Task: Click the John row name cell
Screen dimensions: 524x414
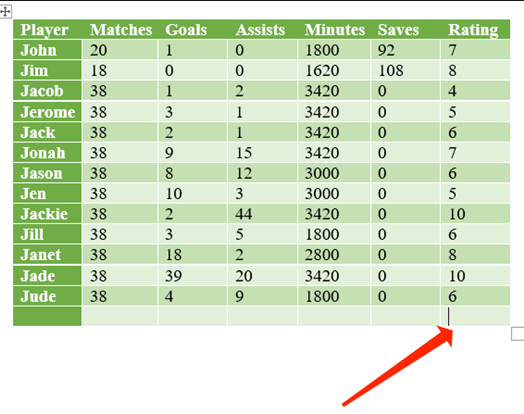Action: pyautogui.click(x=47, y=50)
